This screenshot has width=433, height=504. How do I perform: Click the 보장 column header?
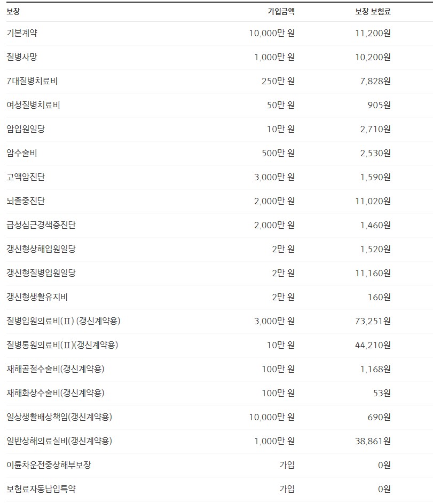point(13,12)
